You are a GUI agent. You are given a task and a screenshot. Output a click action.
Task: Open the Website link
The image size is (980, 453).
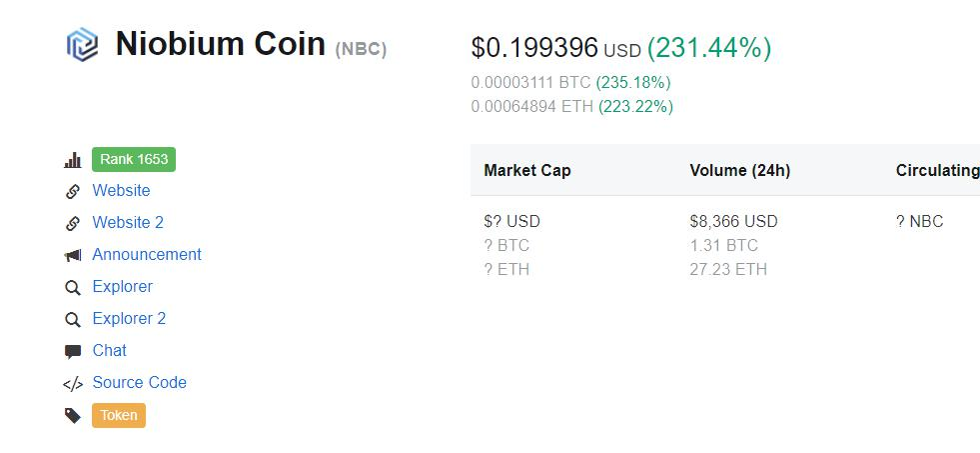tap(121, 191)
